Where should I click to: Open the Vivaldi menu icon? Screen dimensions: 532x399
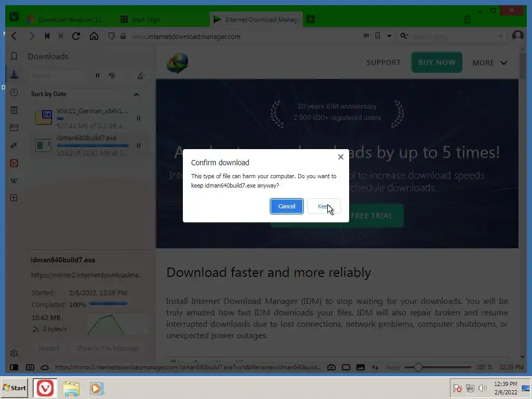point(14,17)
